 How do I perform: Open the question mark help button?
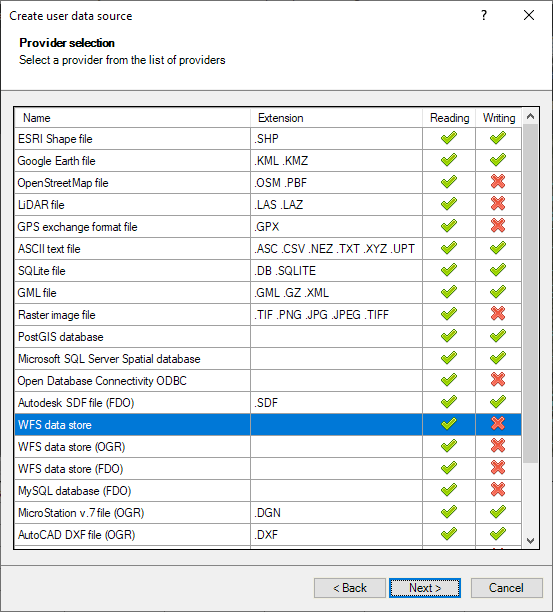click(x=484, y=16)
